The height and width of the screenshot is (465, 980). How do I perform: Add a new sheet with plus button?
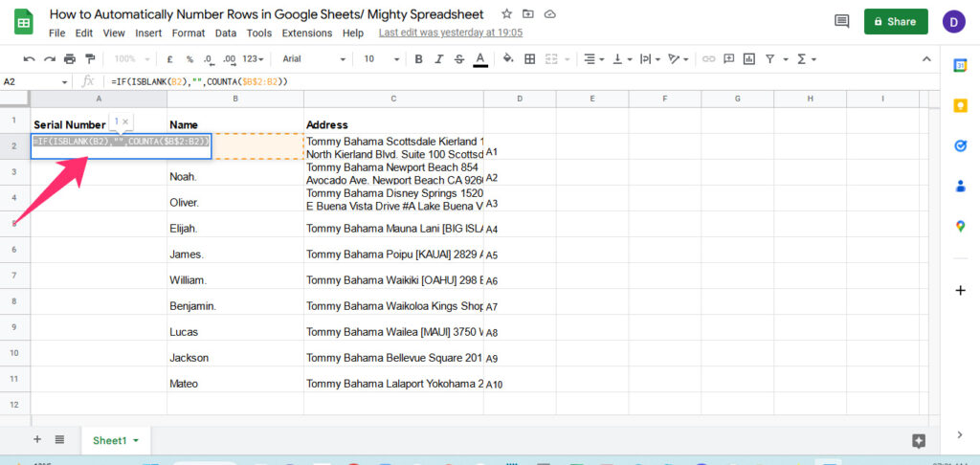click(x=37, y=439)
